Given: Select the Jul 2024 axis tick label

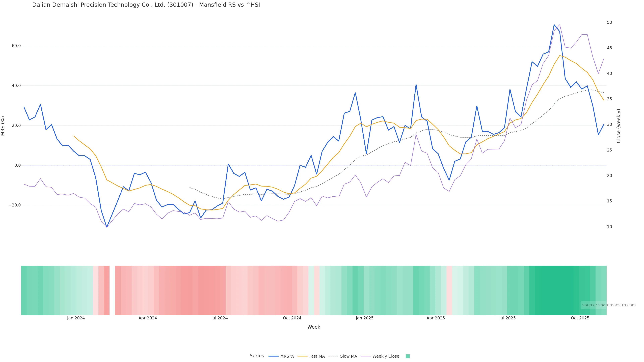Looking at the screenshot, I should (219, 318).
